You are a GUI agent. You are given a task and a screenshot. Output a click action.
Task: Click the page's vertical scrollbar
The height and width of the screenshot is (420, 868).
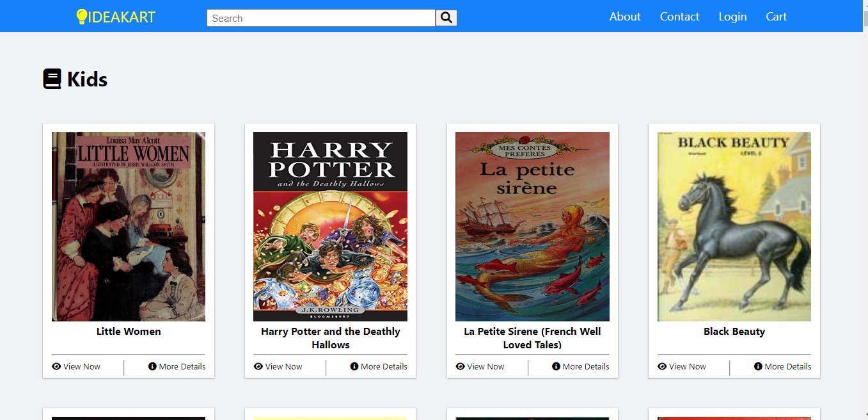tap(865, 192)
